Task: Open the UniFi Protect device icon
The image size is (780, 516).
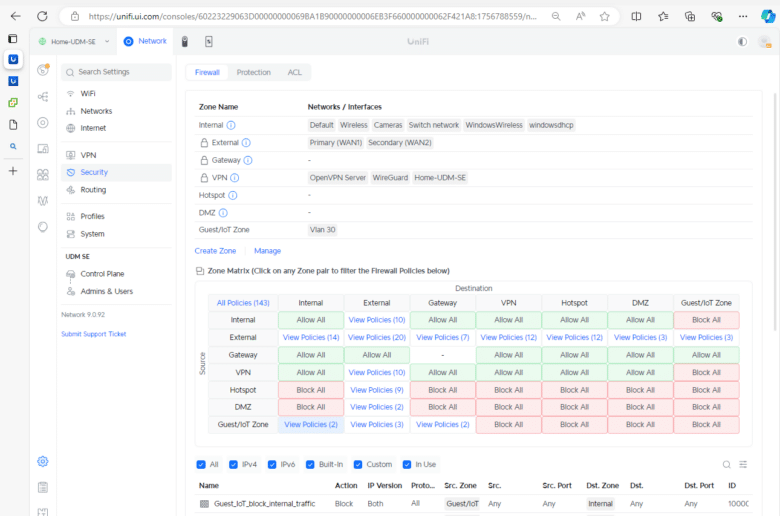Action: pos(185,42)
